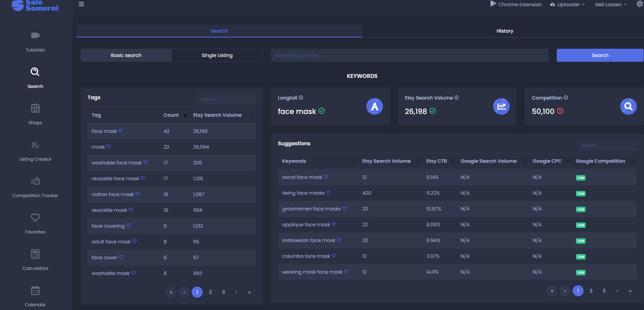Click the Sale Samurai logo
Screen dimensions: 644x310
click(35, 5)
